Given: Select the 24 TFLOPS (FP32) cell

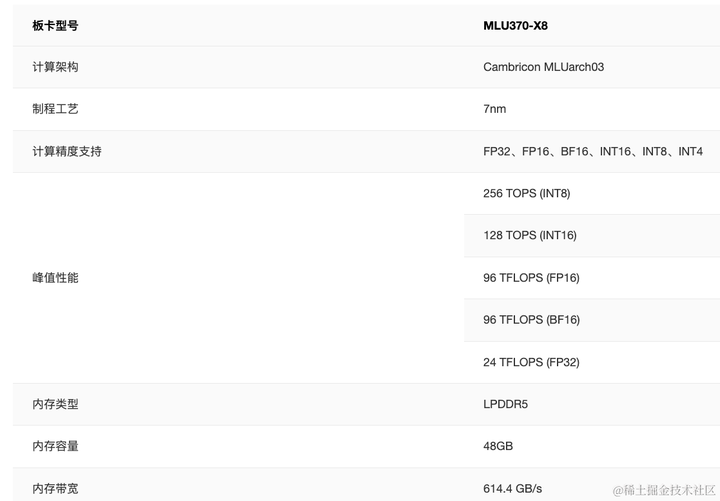Looking at the screenshot, I should tap(531, 362).
